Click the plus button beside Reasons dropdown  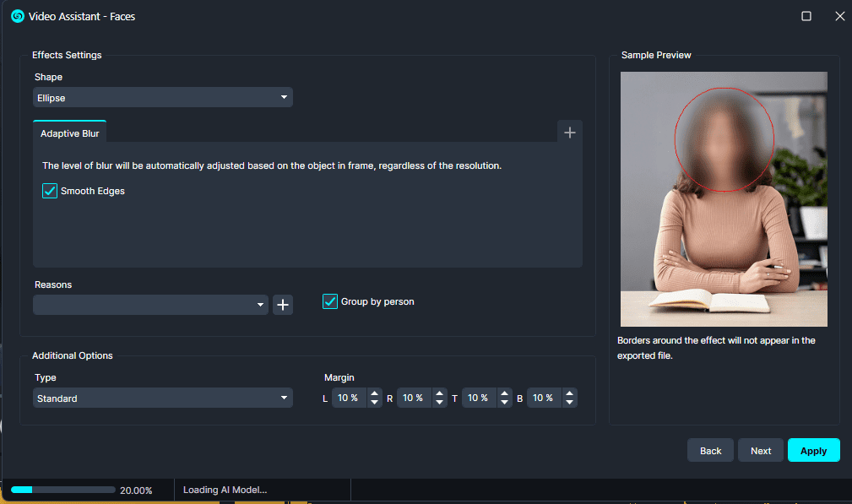[x=283, y=305]
